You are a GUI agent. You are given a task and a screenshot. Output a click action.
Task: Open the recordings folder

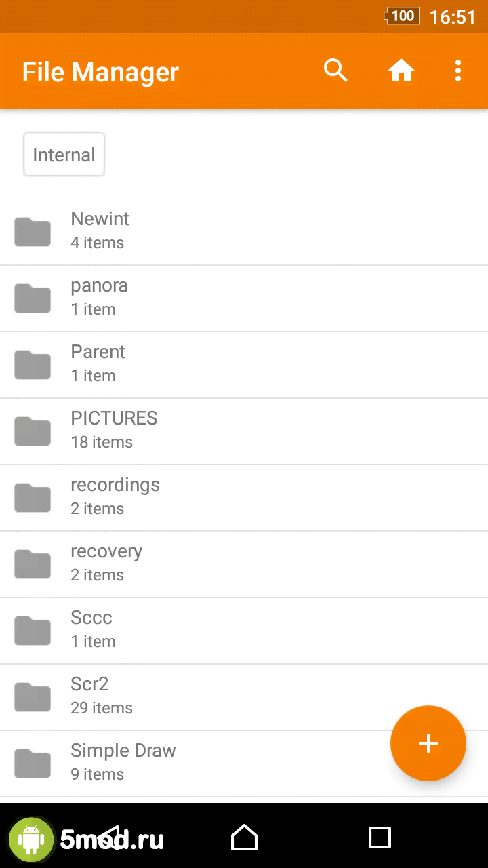click(244, 497)
